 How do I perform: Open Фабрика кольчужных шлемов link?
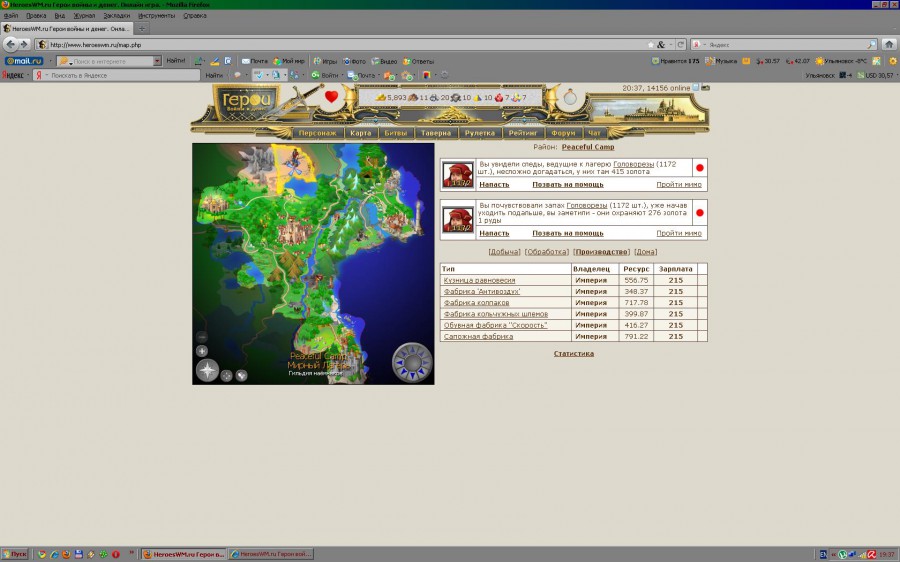[x=496, y=314]
